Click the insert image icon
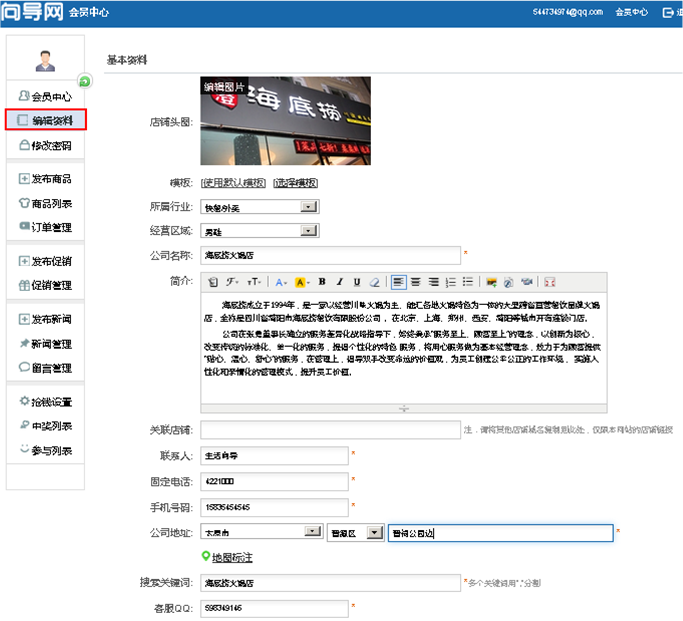This screenshot has height=621, width=683. click(x=491, y=282)
